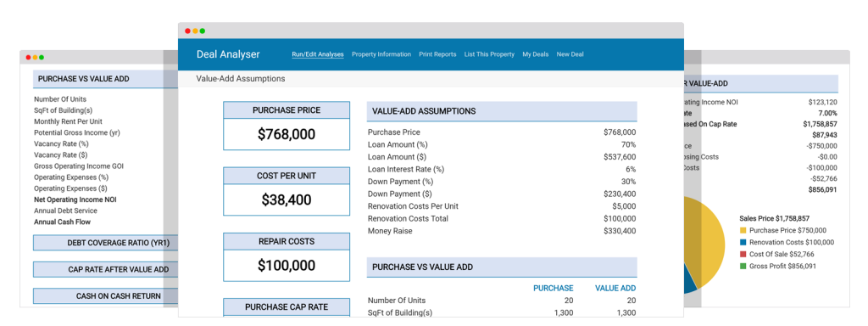Image resolution: width=868 pixels, height=326 pixels.
Task: Click Loan Interest Rate value 6%
Action: [x=631, y=169]
